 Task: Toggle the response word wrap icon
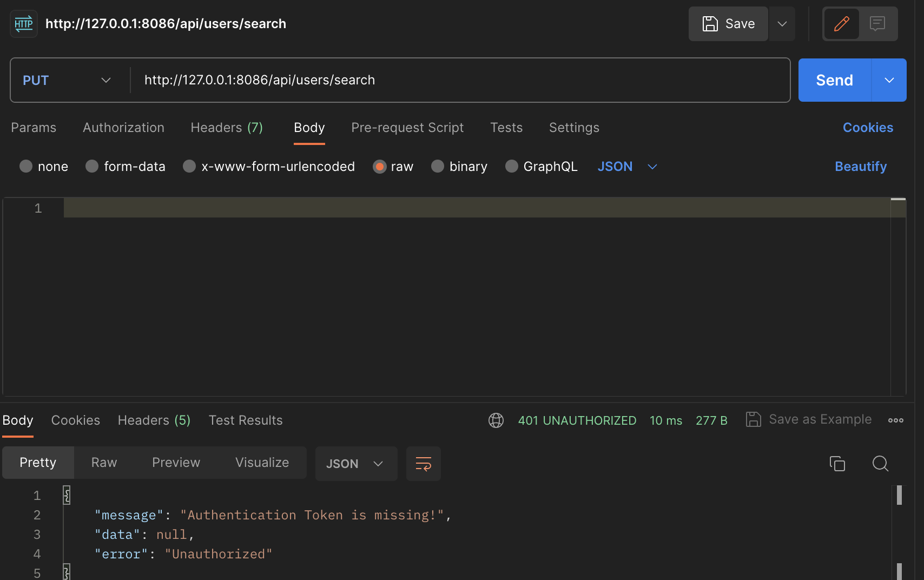[x=424, y=464]
